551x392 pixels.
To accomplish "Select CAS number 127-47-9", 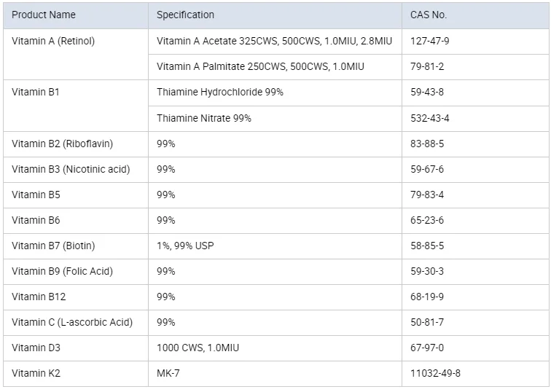I will click(430, 42).
